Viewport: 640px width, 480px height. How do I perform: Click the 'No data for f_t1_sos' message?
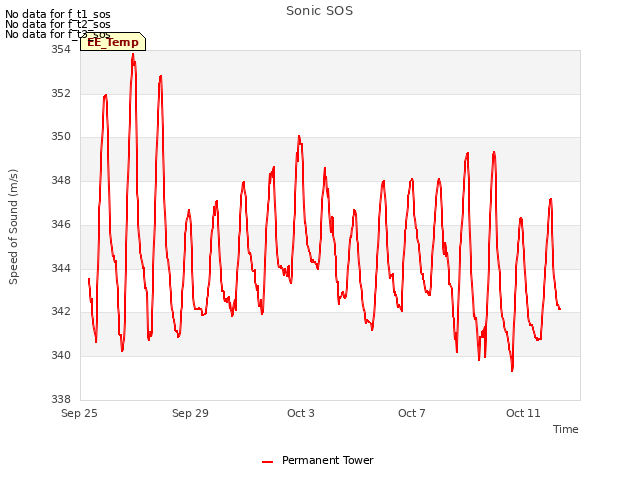point(58,14)
